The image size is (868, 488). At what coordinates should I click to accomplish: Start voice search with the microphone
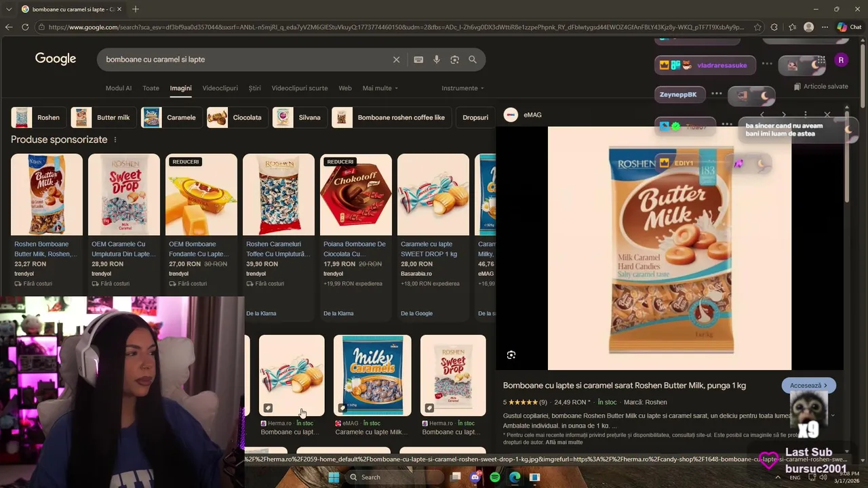[x=437, y=60]
